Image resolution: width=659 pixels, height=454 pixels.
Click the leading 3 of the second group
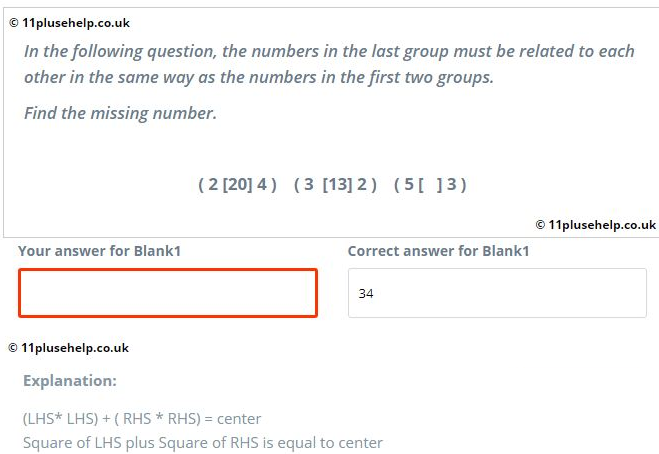pyautogui.click(x=309, y=184)
